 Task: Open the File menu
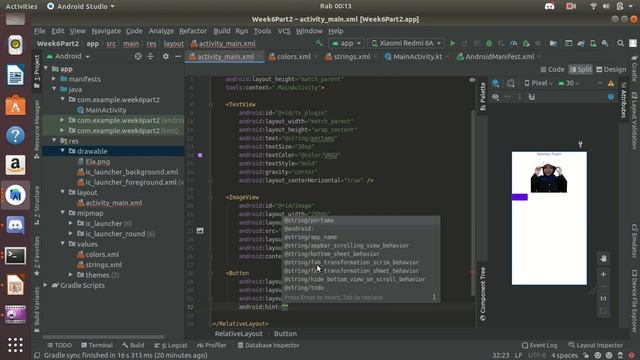pyautogui.click(x=40, y=31)
